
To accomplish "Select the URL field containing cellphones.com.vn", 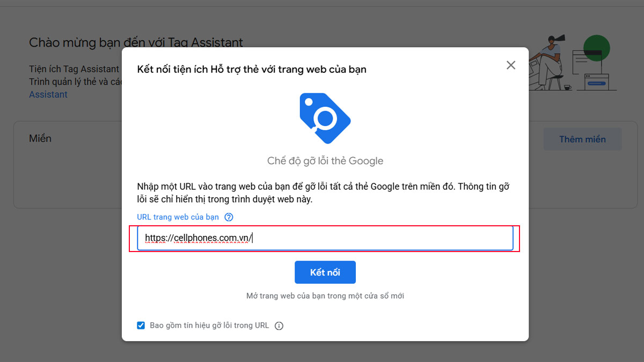I will pyautogui.click(x=325, y=239).
